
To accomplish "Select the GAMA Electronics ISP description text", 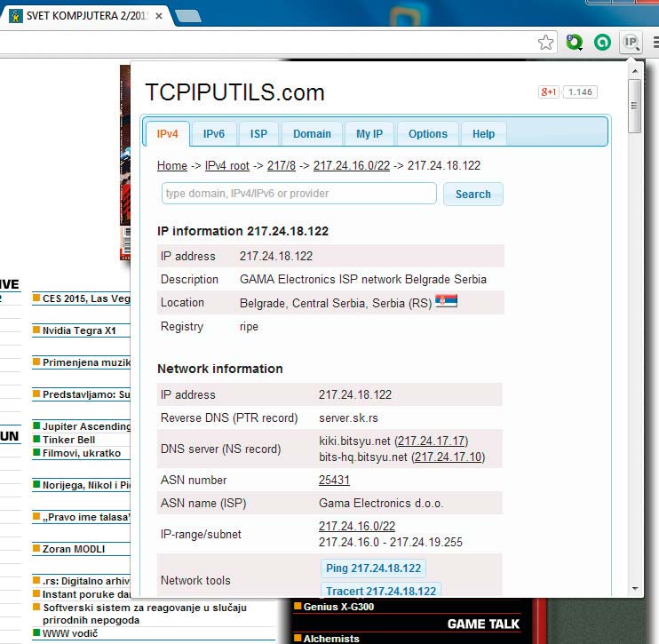I will pyautogui.click(x=363, y=280).
